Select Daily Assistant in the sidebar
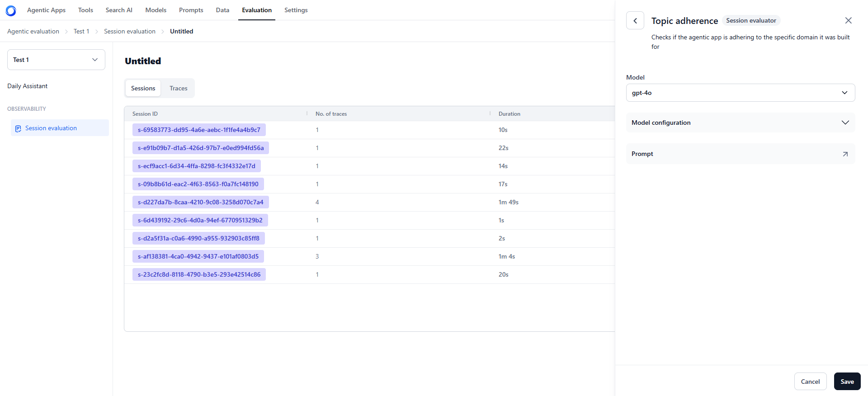 (27, 86)
